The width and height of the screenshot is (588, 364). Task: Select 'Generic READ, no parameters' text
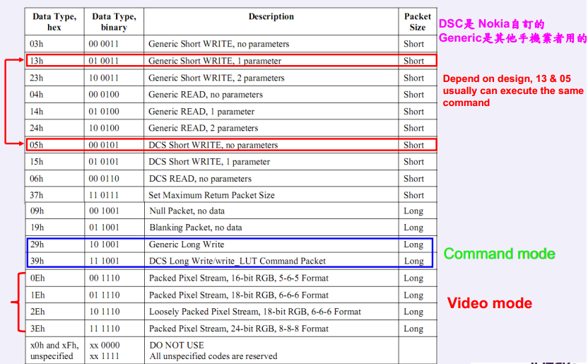click(x=206, y=95)
